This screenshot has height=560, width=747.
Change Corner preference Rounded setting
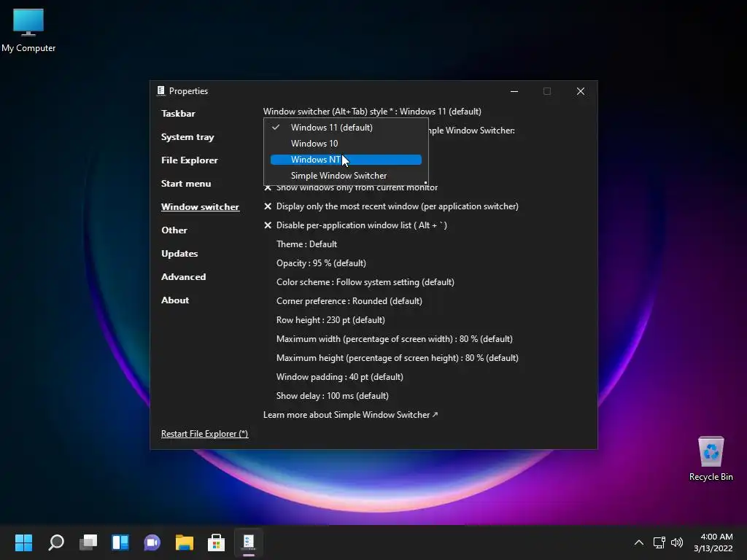coord(349,301)
